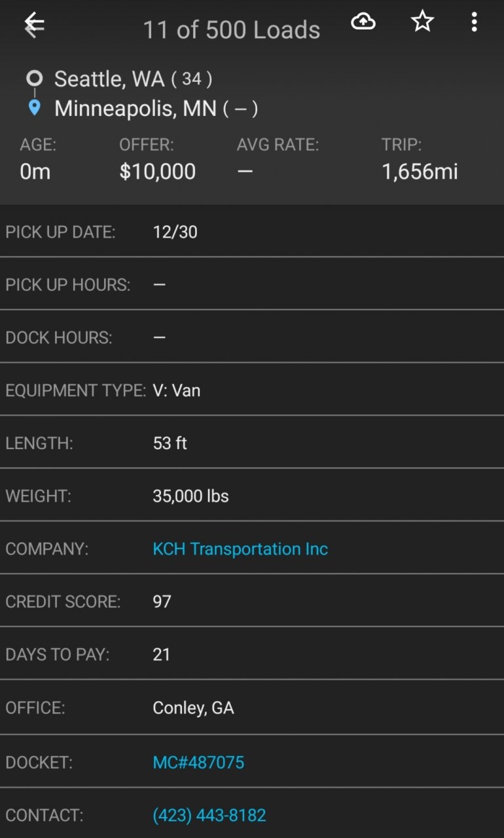Tap the 1,656mi trip distance
Viewport: 504px width, 838px height.
[420, 172]
